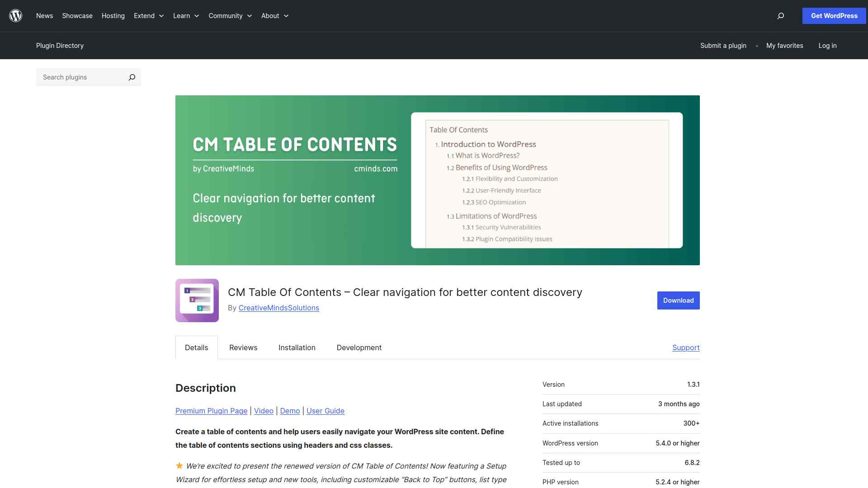Click the CM Table Of Contents plugin icon
Viewport: 868px width, 488px height.
pos(197,300)
